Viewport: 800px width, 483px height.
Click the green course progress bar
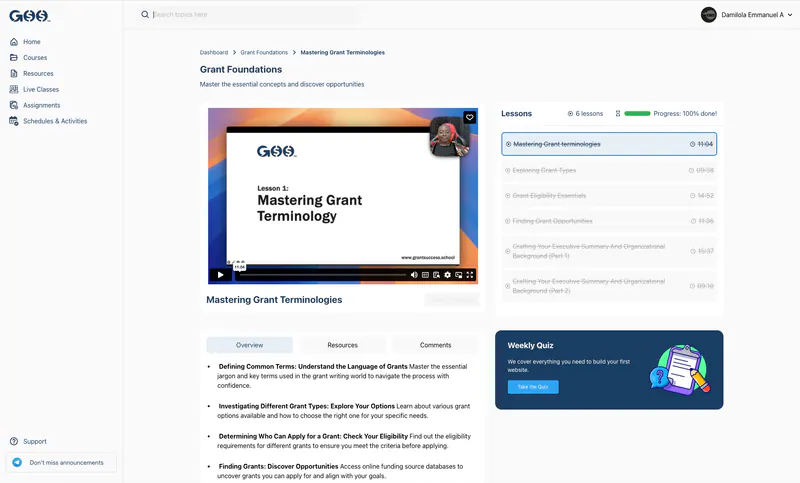coord(637,114)
